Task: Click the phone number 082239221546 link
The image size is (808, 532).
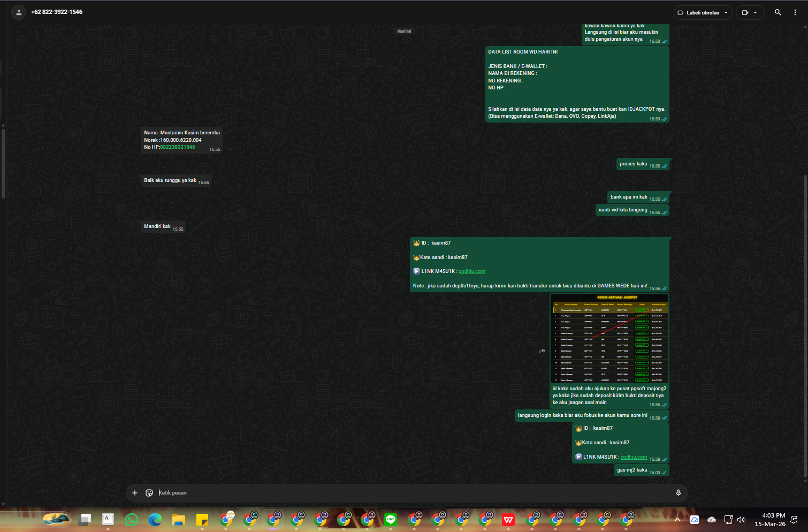Action: click(x=178, y=147)
